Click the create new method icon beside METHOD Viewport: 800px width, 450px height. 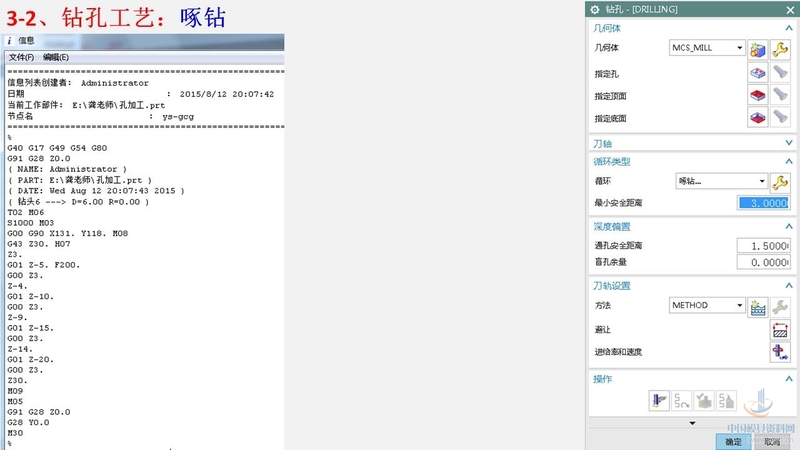click(x=758, y=307)
